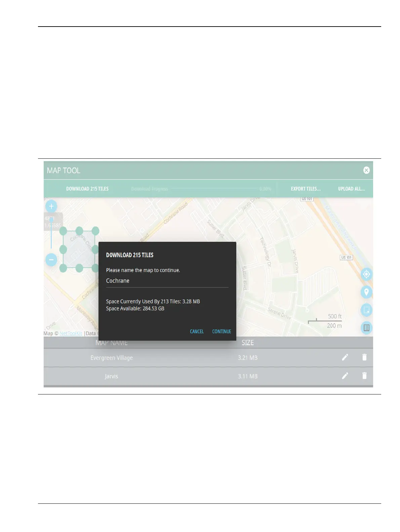Click the Space Available 284.53 GB text

pos(135,309)
